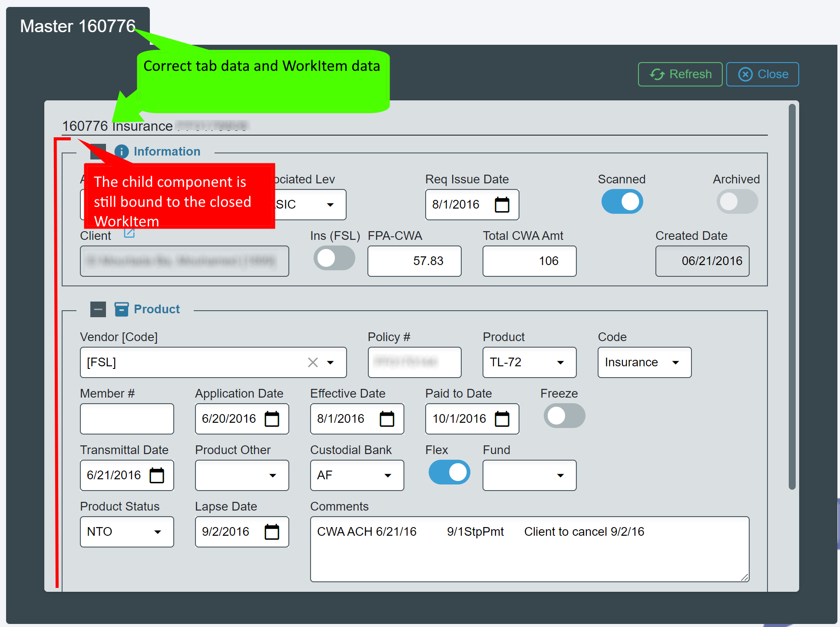The height and width of the screenshot is (627, 840).
Task: Open the Product Status NTO dropdown
Action: pyautogui.click(x=127, y=532)
